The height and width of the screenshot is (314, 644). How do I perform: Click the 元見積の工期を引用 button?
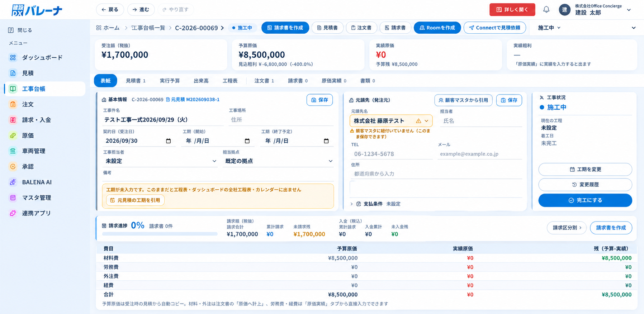135,200
